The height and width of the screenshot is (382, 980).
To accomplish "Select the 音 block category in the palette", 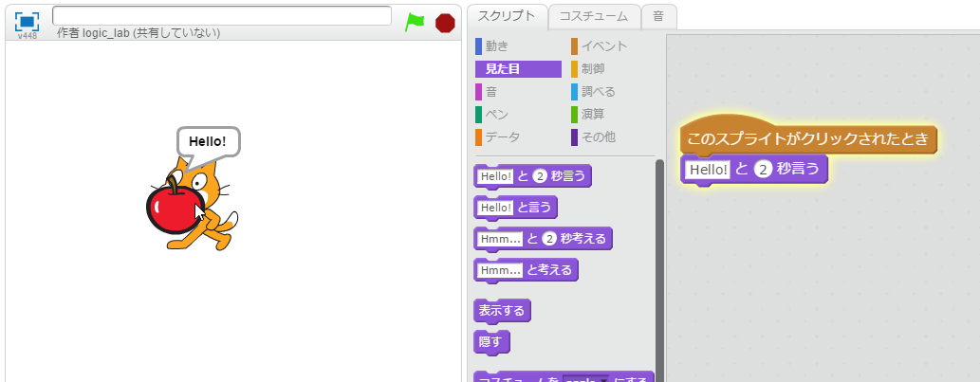I will (x=491, y=92).
